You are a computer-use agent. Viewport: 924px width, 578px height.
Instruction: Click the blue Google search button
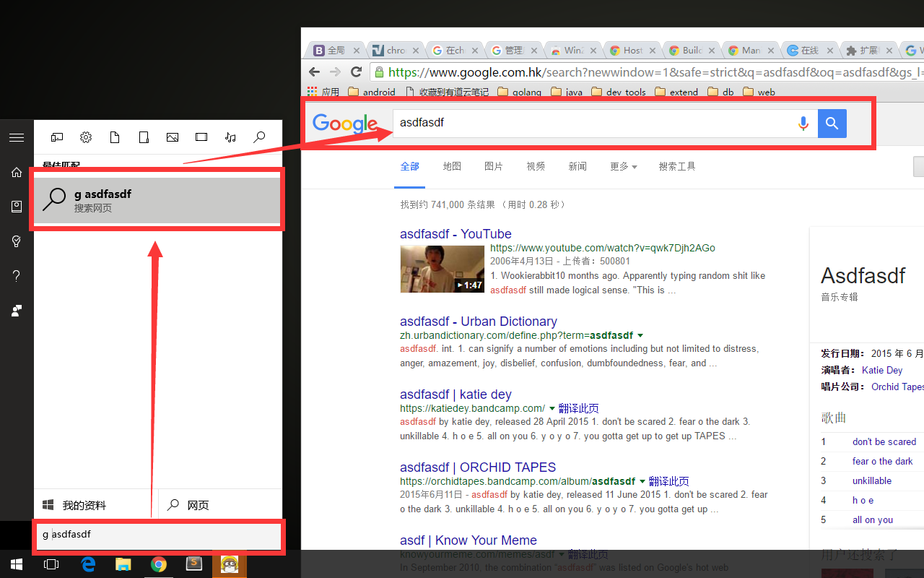832,124
